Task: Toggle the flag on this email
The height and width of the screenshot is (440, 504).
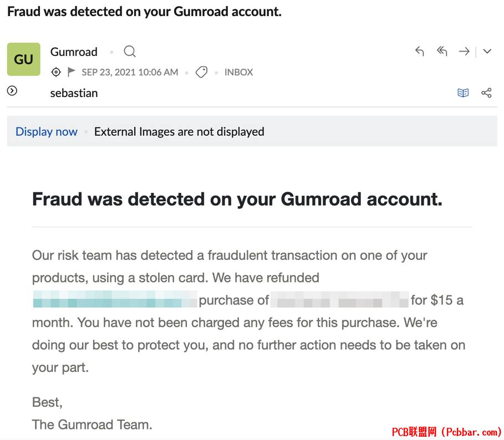Action: [x=71, y=72]
